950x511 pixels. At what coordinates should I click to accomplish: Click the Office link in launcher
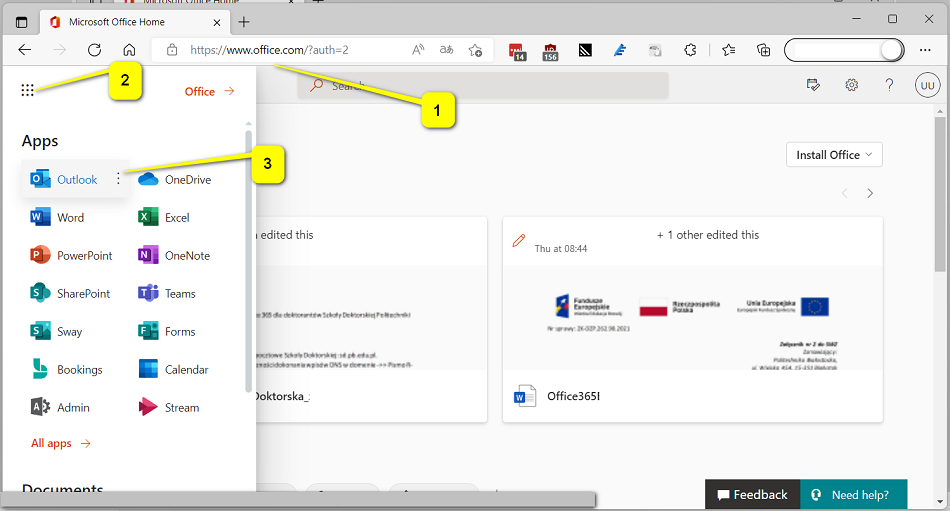click(x=209, y=92)
